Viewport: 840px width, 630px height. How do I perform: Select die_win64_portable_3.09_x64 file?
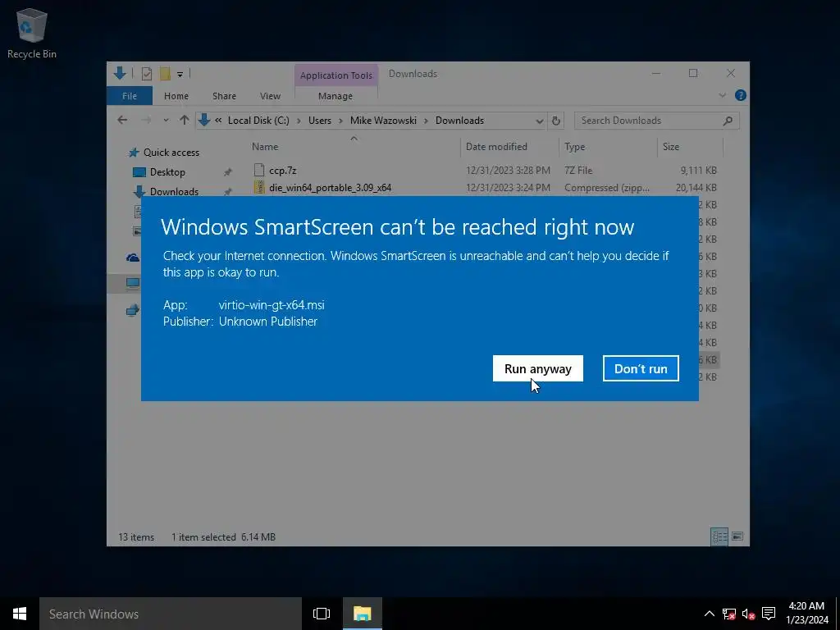(x=330, y=188)
